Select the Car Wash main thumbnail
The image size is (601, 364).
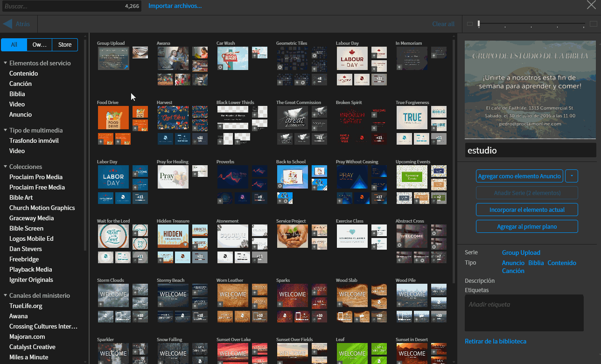pos(233,58)
